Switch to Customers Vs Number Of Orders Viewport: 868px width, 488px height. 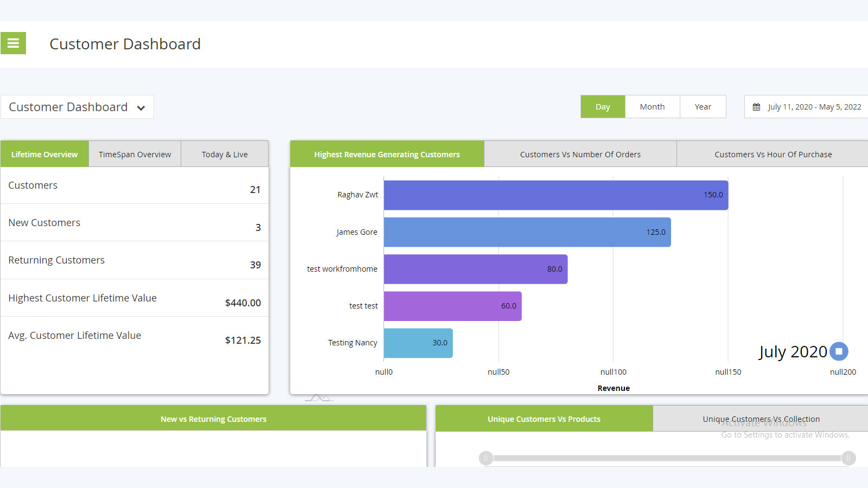[x=580, y=155]
